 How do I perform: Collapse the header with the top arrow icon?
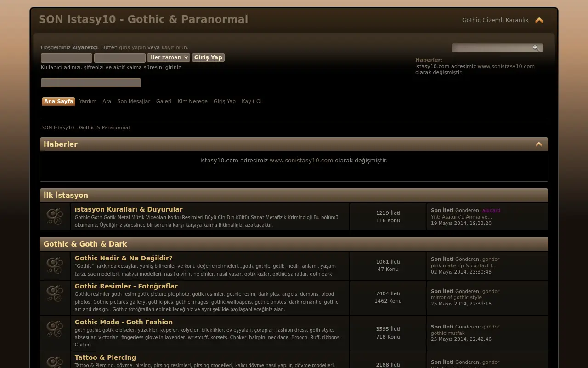click(539, 20)
